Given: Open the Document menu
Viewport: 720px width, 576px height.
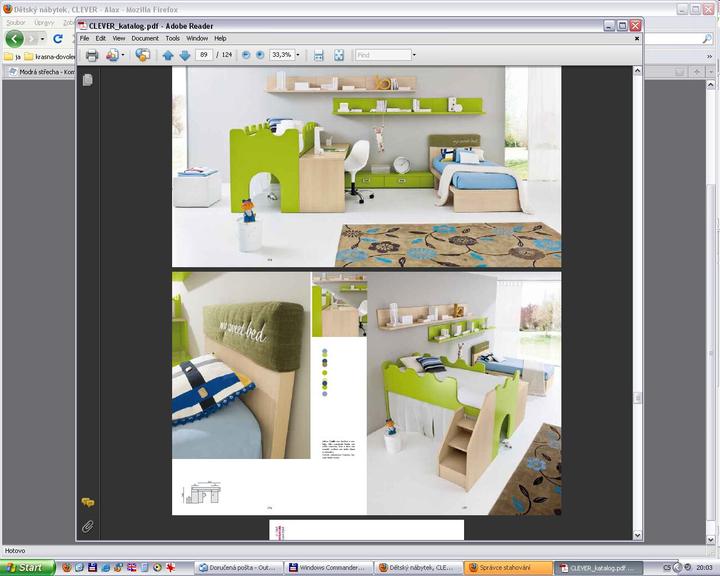Looking at the screenshot, I should [145, 38].
